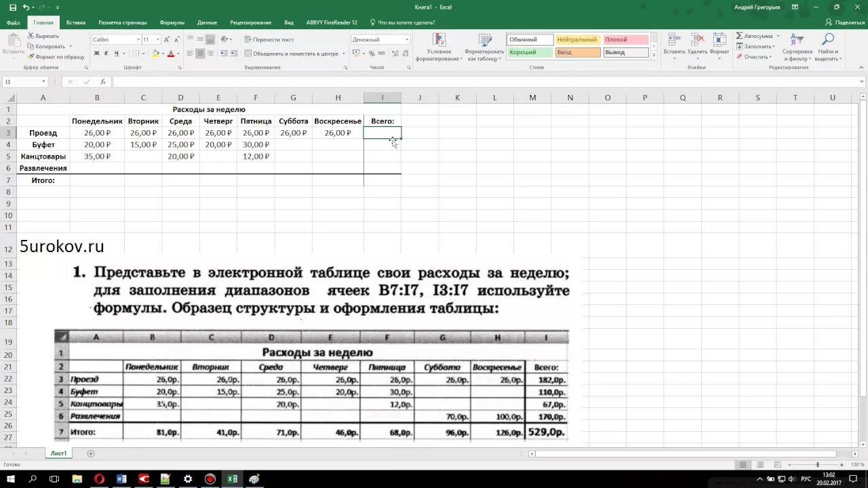This screenshot has width=868, height=488.
Task: Switch to ABBYY FineReader 12 tab
Action: tap(332, 22)
